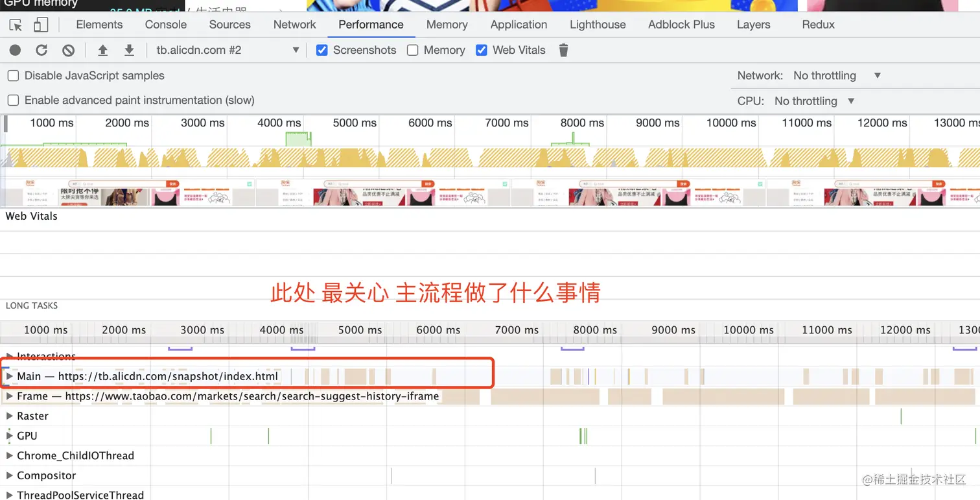The image size is (980, 500).
Task: Click the 10000 ms mark in flame chart ruler
Action: click(x=749, y=329)
